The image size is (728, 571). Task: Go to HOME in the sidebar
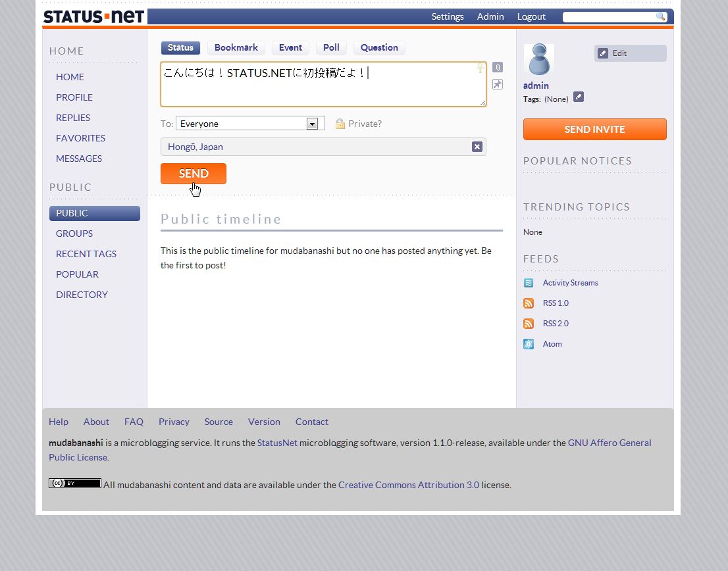point(70,77)
